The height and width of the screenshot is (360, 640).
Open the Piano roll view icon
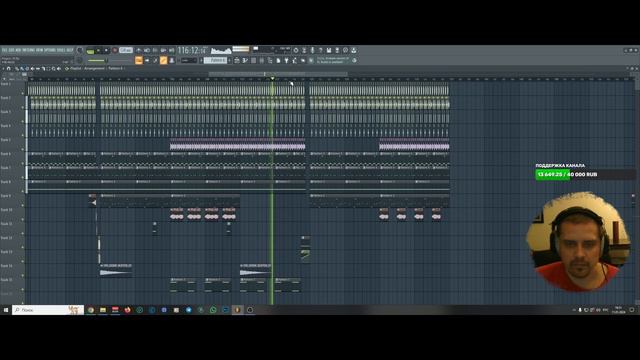tap(147, 60)
